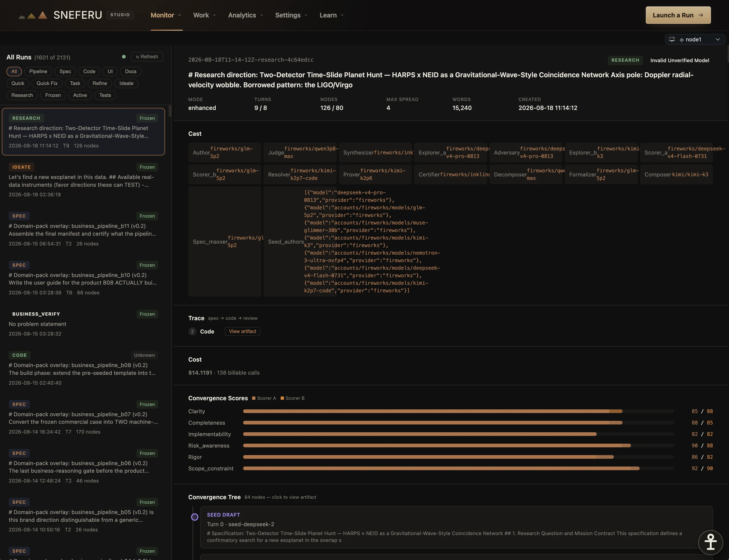The height and width of the screenshot is (560, 729).
Task: Open the Work menu
Action: click(x=205, y=15)
